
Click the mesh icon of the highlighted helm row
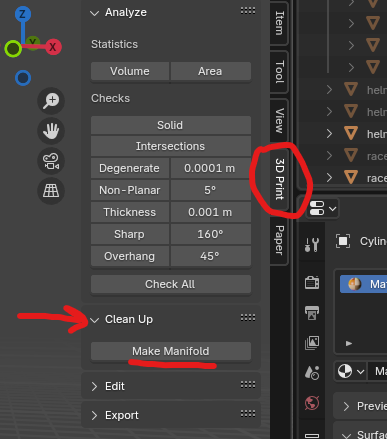coord(351,133)
